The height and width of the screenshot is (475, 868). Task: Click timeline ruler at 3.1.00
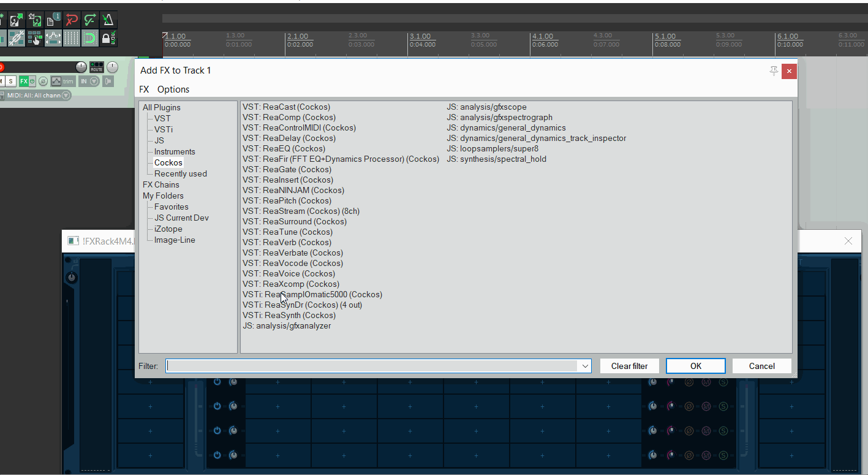tap(420, 37)
